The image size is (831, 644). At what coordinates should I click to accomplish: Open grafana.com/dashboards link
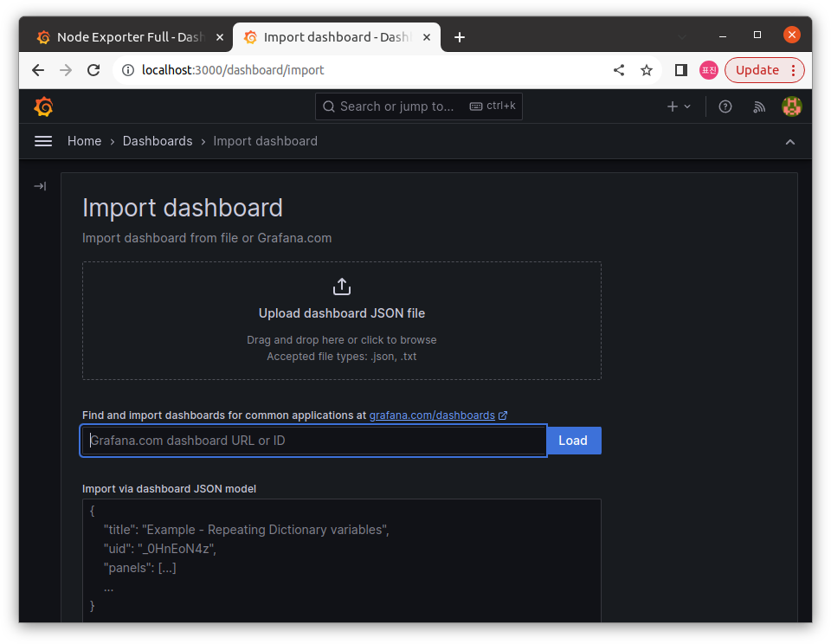pos(432,415)
